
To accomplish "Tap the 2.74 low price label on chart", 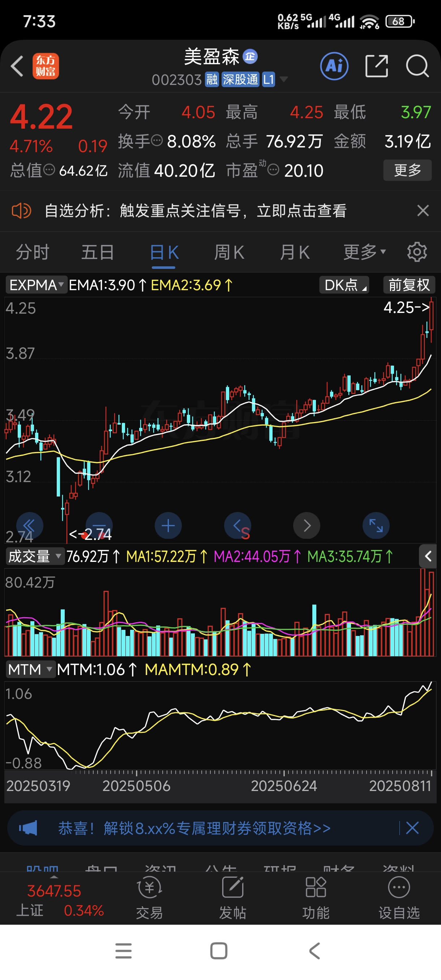I will pos(91,534).
